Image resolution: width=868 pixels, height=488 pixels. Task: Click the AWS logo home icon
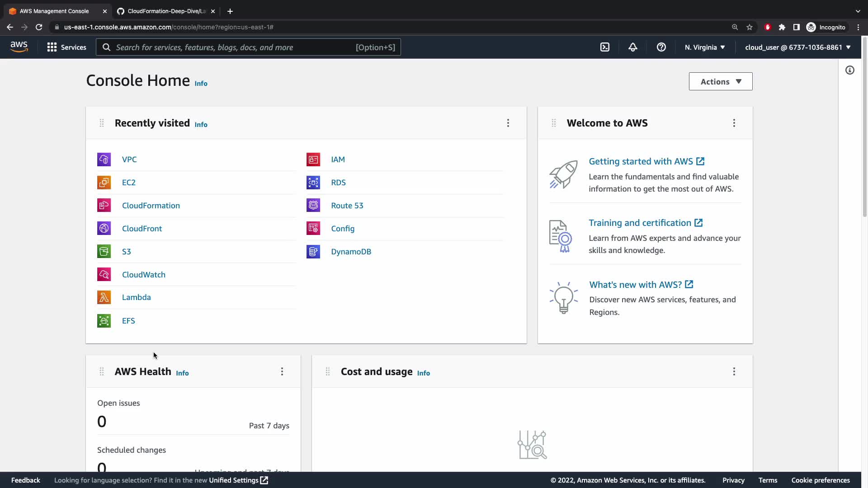pyautogui.click(x=19, y=47)
